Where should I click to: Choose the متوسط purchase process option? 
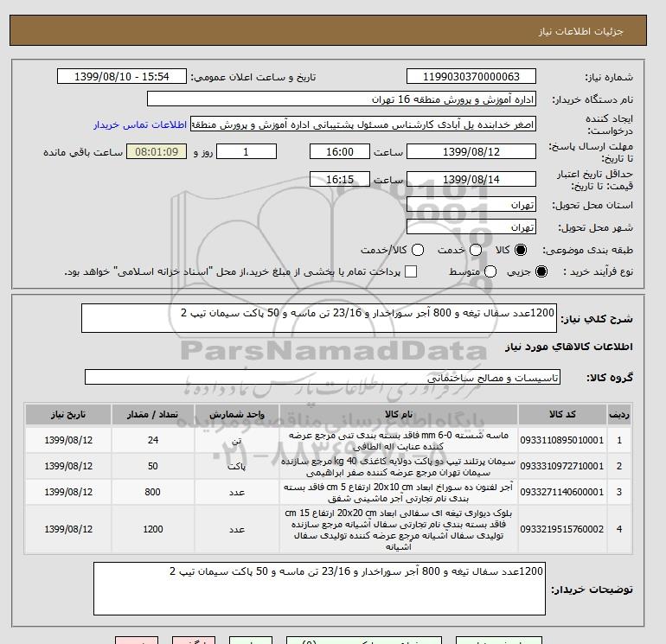point(490,271)
